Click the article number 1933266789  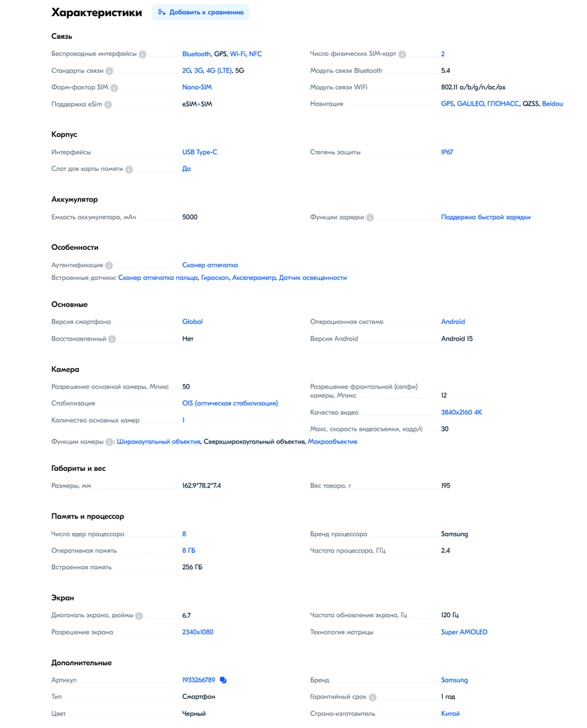click(198, 680)
